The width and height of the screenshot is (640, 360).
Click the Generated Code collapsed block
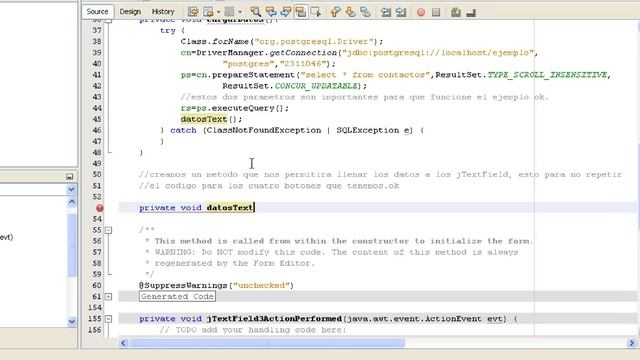(x=177, y=296)
